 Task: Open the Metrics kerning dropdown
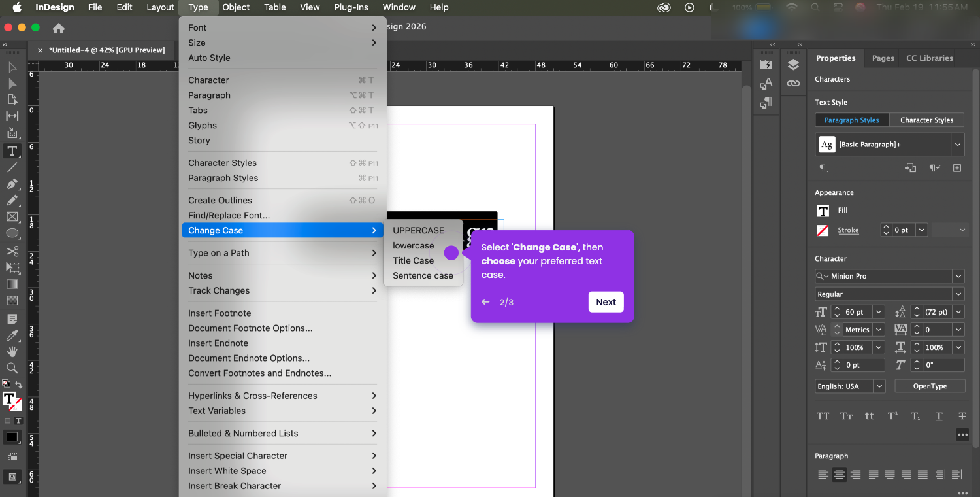pyautogui.click(x=879, y=330)
